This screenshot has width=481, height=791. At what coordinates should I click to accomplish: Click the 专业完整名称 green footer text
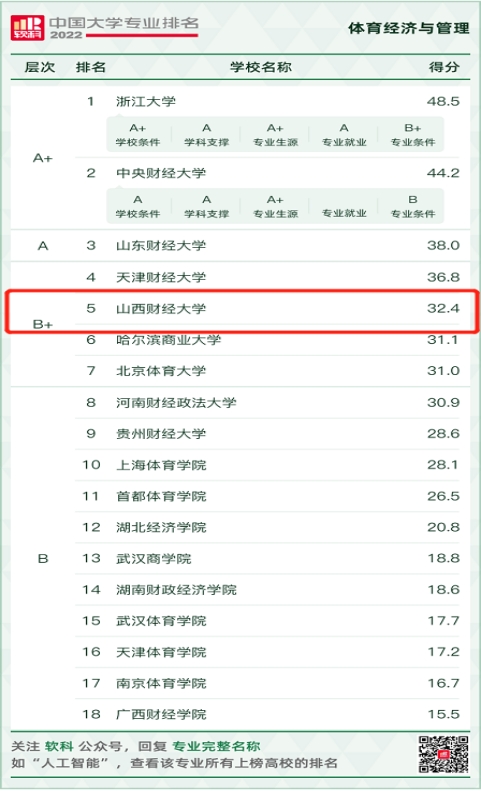(x=216, y=746)
